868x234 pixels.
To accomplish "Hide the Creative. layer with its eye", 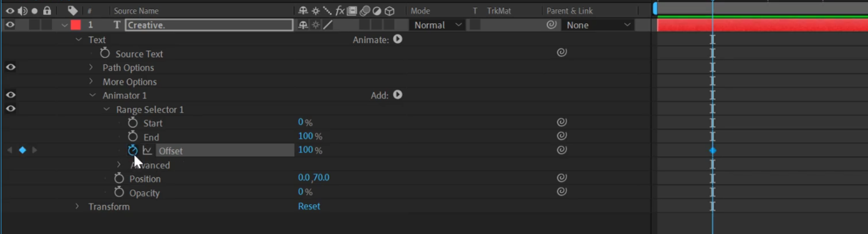I will click(x=10, y=25).
